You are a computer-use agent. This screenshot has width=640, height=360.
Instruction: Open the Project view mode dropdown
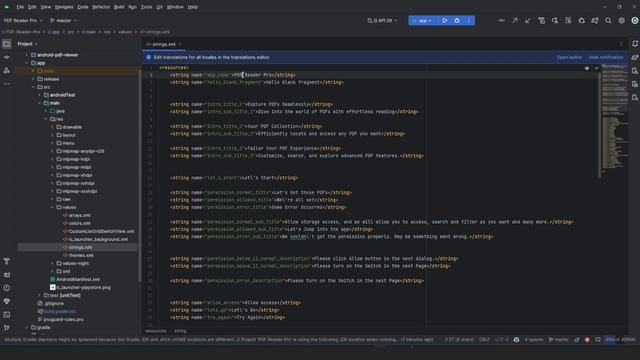[27, 44]
